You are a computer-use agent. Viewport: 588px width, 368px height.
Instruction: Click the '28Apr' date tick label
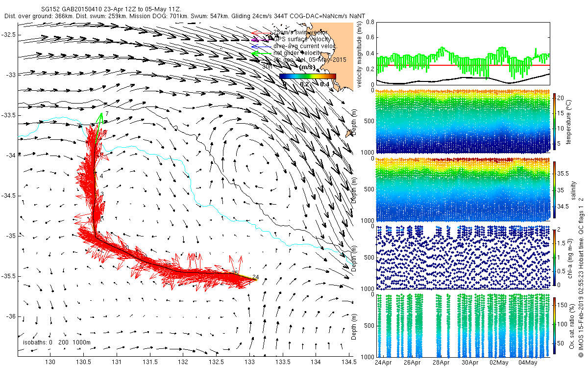[441, 363]
